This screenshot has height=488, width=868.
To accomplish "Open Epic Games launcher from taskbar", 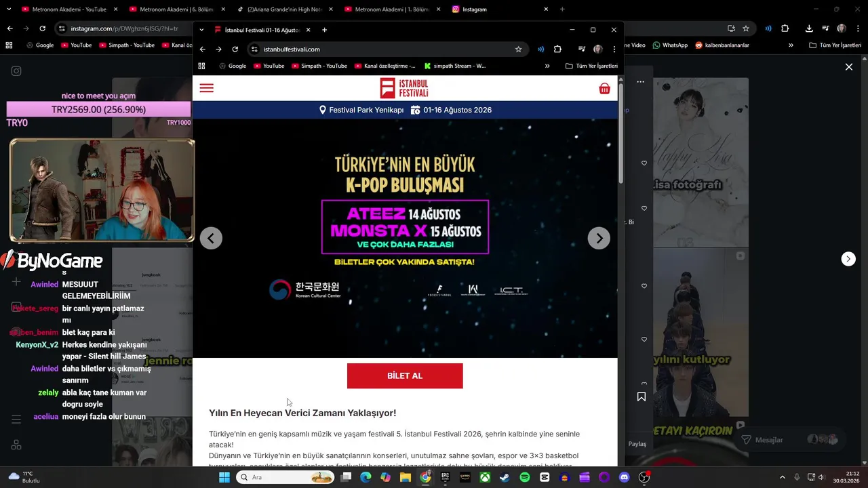I will point(446,477).
